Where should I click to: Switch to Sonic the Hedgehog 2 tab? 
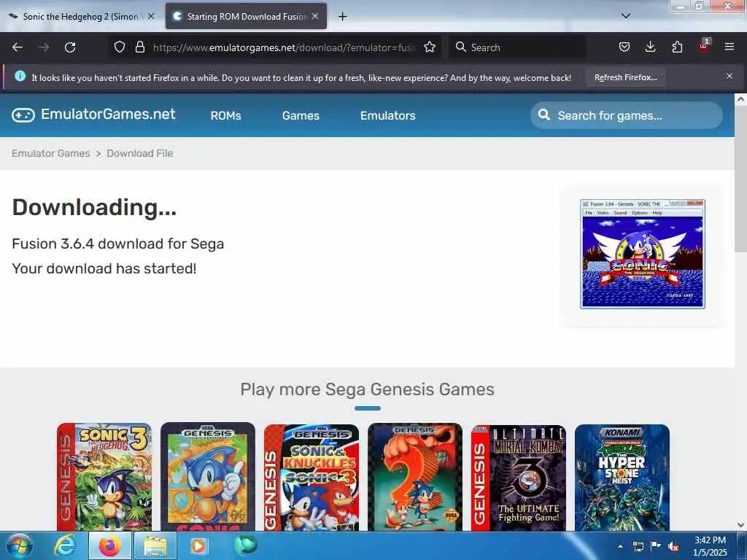pyautogui.click(x=81, y=16)
